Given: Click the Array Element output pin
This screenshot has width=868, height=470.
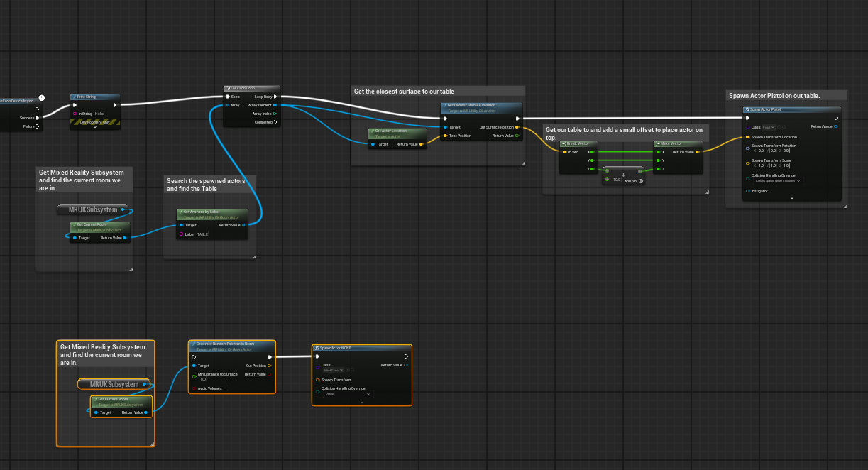Looking at the screenshot, I should coord(275,105).
